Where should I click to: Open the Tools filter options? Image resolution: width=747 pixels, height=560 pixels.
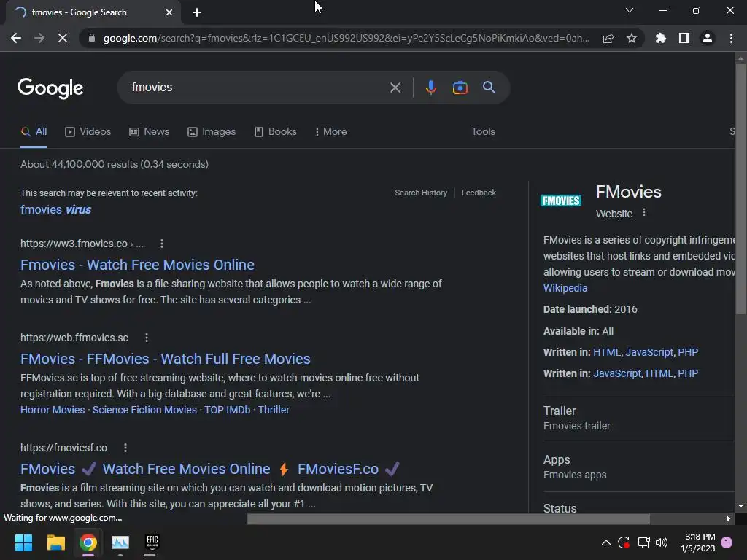coord(483,132)
